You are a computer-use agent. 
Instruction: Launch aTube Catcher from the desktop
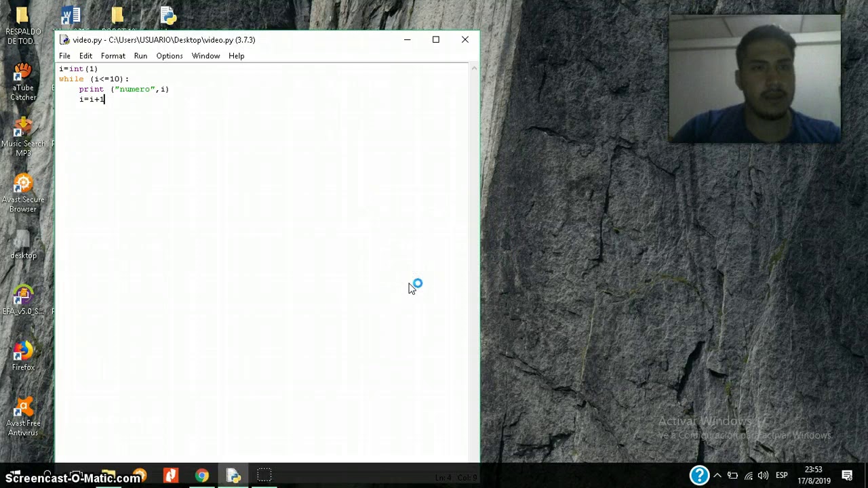(x=22, y=82)
